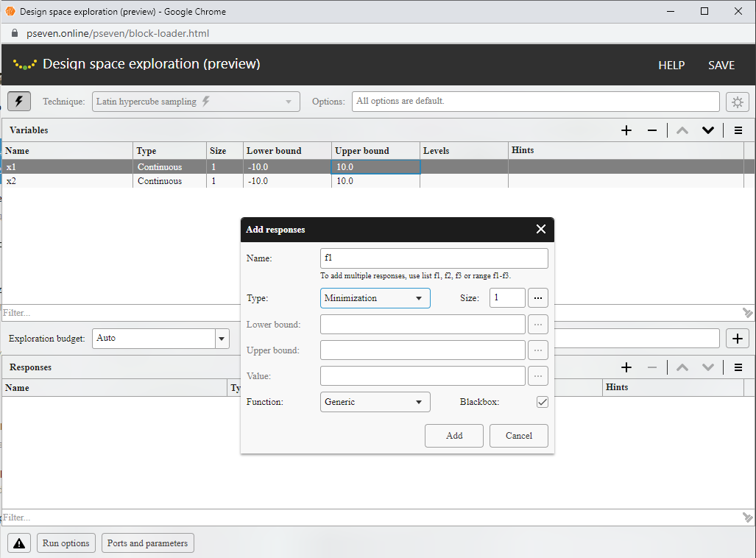The image size is (756, 558).
Task: Click the Responses Filter field at bottom
Action: pyautogui.click(x=371, y=518)
